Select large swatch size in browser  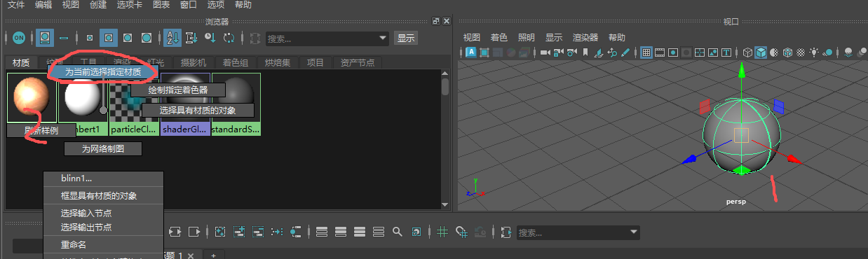pyautogui.click(x=128, y=38)
